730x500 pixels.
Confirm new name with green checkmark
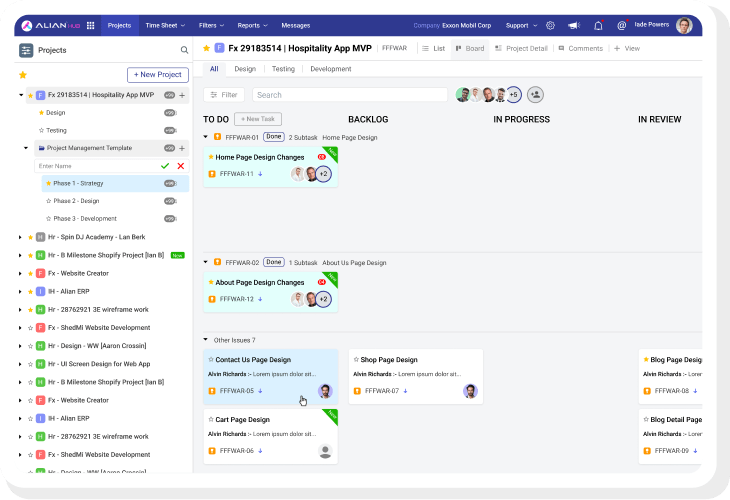coord(165,166)
